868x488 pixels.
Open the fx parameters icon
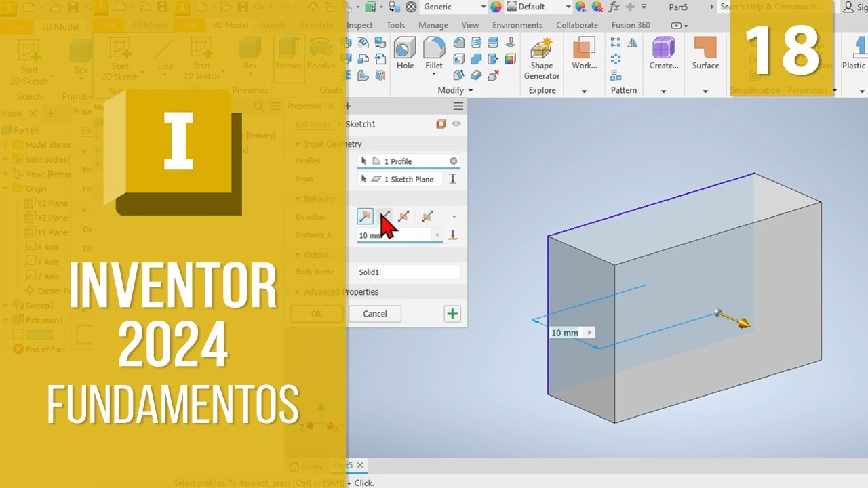coord(614,7)
